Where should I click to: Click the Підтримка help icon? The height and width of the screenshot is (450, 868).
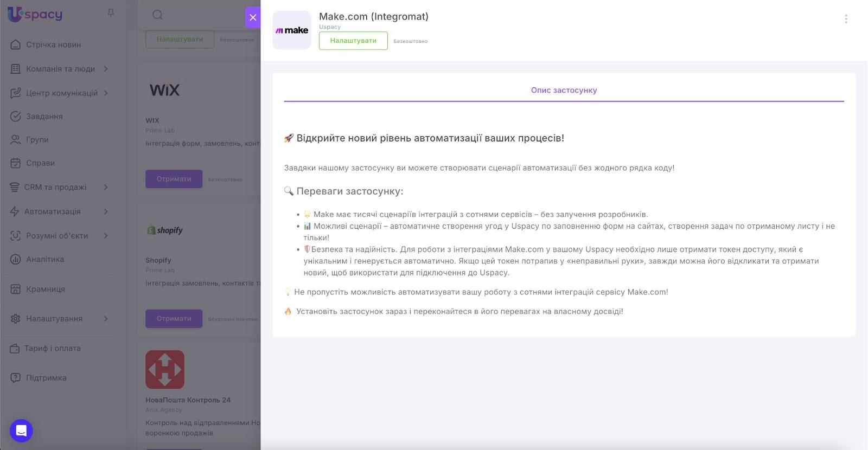tap(16, 378)
